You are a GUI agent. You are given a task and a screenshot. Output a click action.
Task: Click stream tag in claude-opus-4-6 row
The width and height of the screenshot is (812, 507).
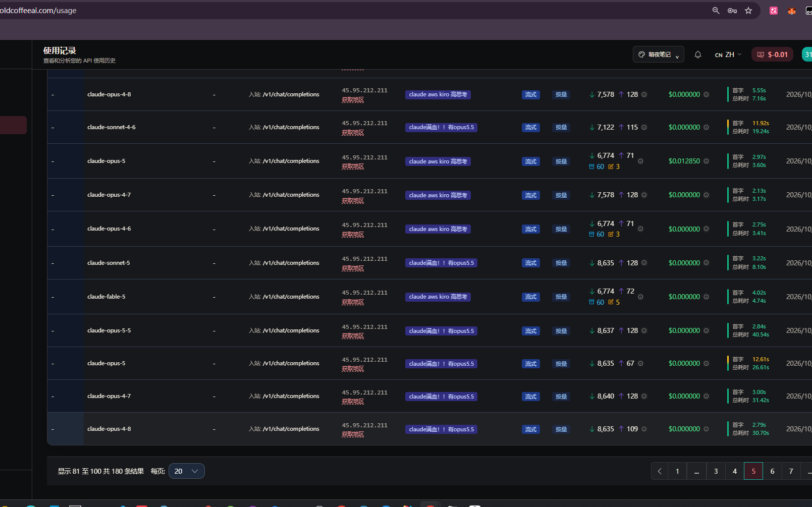[x=531, y=229]
